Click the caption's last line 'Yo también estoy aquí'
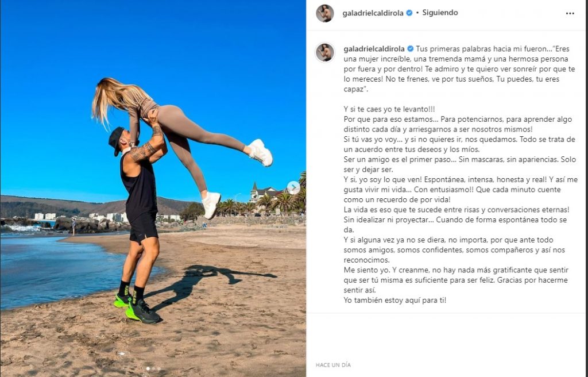Image resolution: width=588 pixels, height=377 pixels. (395, 300)
